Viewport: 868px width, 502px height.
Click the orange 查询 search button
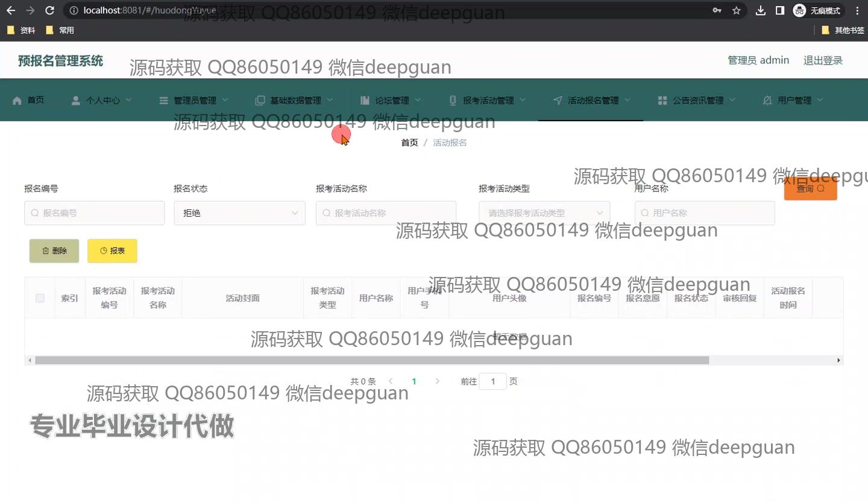click(810, 189)
